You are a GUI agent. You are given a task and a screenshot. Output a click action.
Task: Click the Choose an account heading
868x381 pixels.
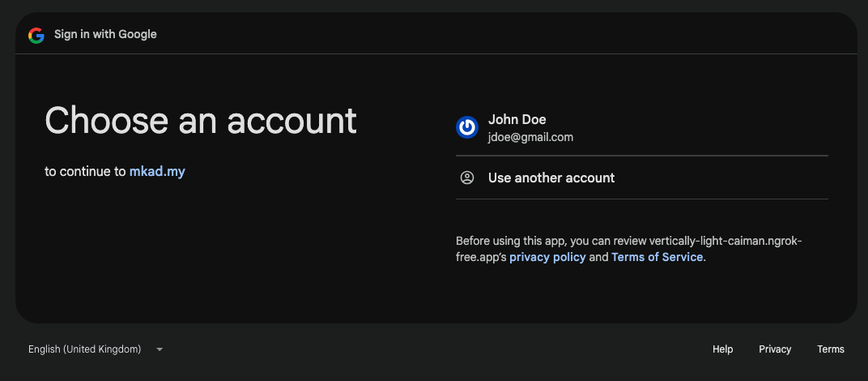click(x=201, y=120)
